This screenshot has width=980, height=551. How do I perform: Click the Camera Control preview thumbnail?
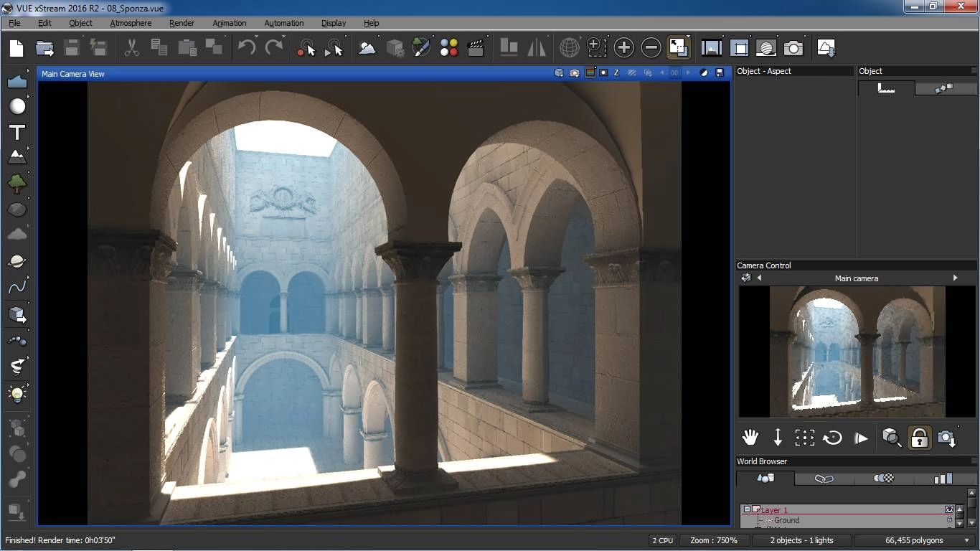point(857,352)
